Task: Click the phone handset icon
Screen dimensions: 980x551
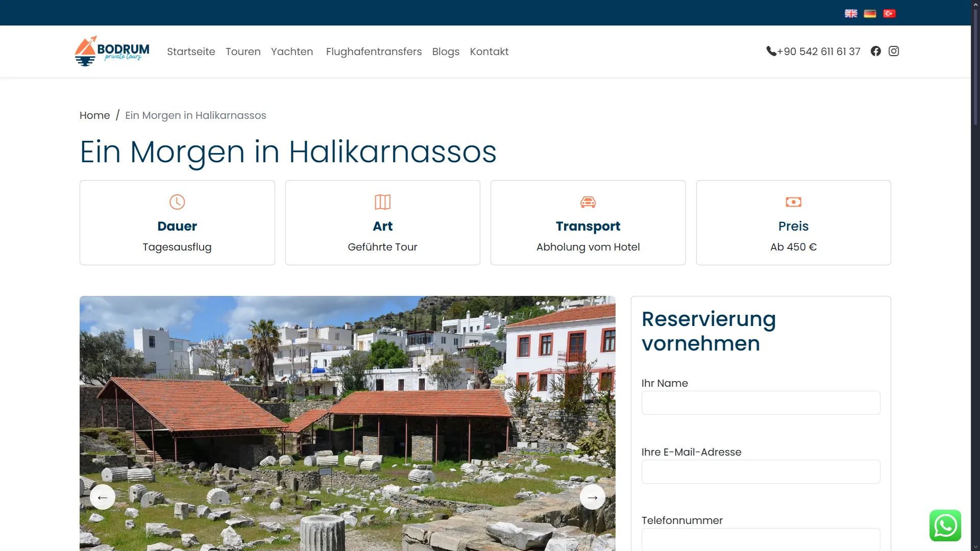Action: [771, 51]
